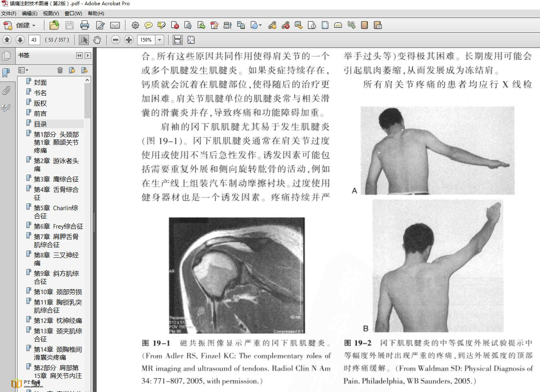Open bookmark 第14章 颈胸椎间滑囊炎疼痛
Viewport: 540px width, 392px height.
(x=58, y=353)
